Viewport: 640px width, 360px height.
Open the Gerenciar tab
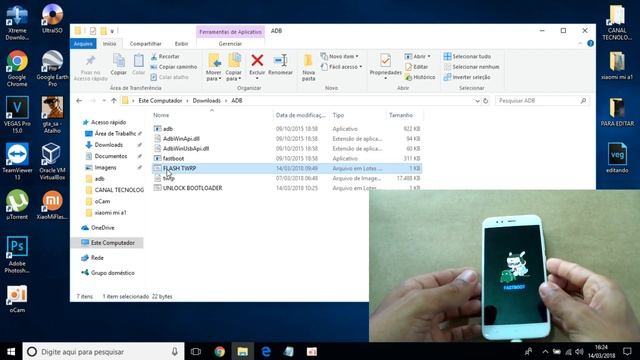[x=230, y=44]
